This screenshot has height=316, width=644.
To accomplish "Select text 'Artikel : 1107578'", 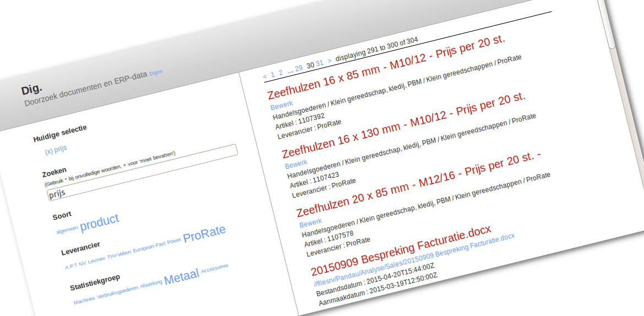I will 329,239.
